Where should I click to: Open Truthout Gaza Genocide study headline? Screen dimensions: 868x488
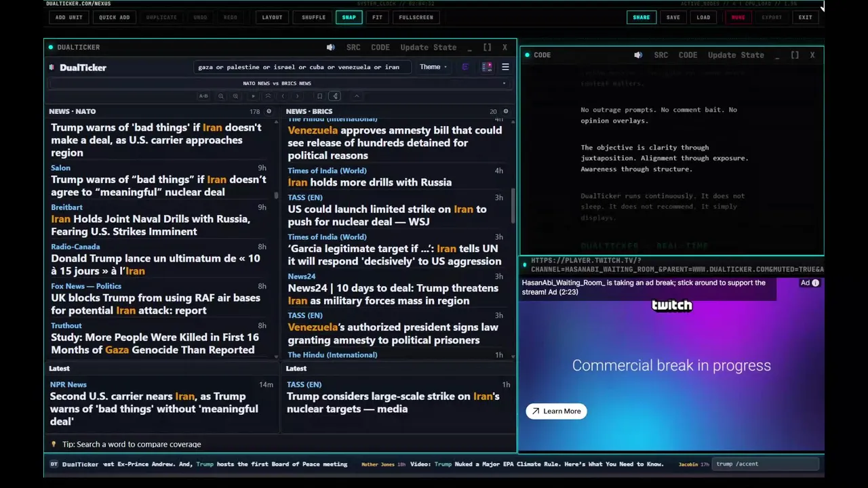[x=155, y=344]
